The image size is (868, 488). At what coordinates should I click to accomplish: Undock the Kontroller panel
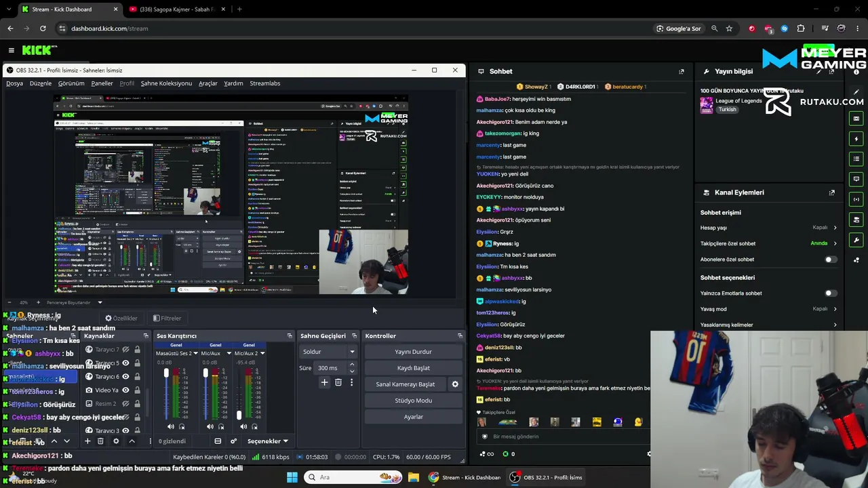coord(460,335)
